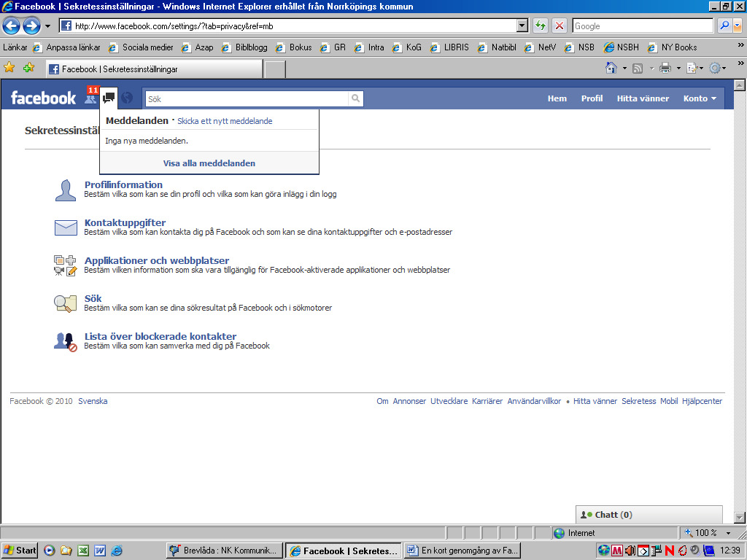Switch to Brevlåda NK Kommunik taskbar window
This screenshot has width=747, height=560.
(x=225, y=551)
